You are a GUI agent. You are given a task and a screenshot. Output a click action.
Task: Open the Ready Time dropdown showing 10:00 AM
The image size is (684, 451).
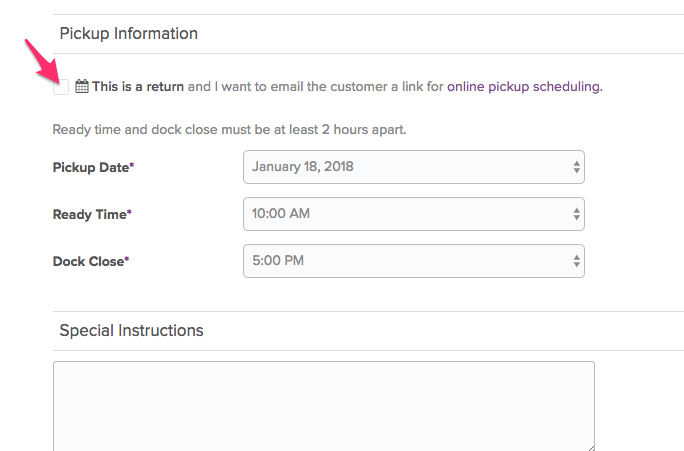(414, 214)
